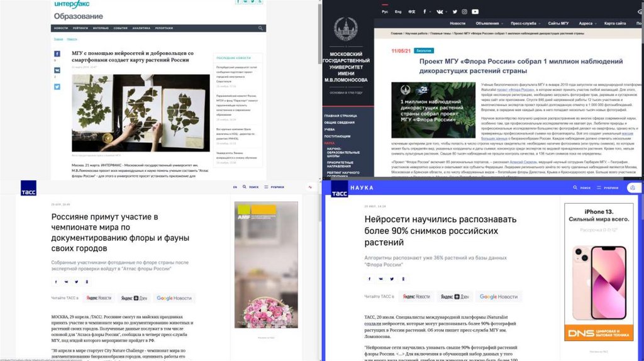The image size is (644, 361).
Task: Click the Interfax page vertical scrollbar
Action: pyautogui.click(x=320, y=33)
